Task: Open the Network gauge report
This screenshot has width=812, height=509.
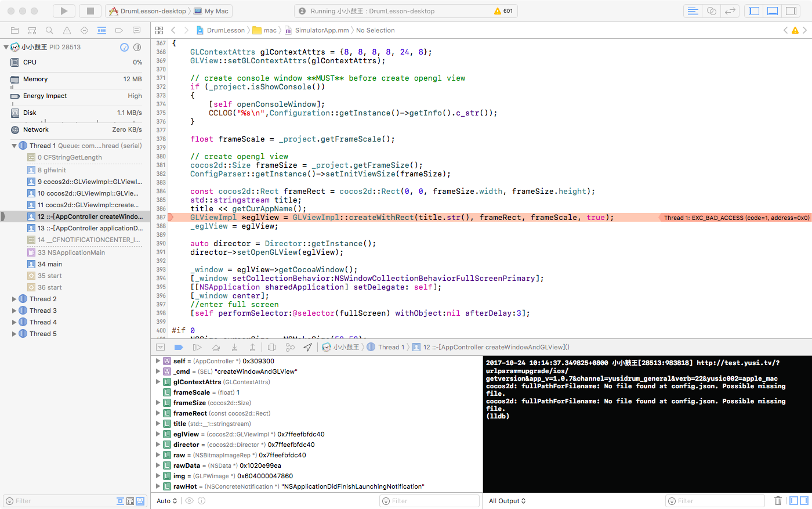Action: 75,129
